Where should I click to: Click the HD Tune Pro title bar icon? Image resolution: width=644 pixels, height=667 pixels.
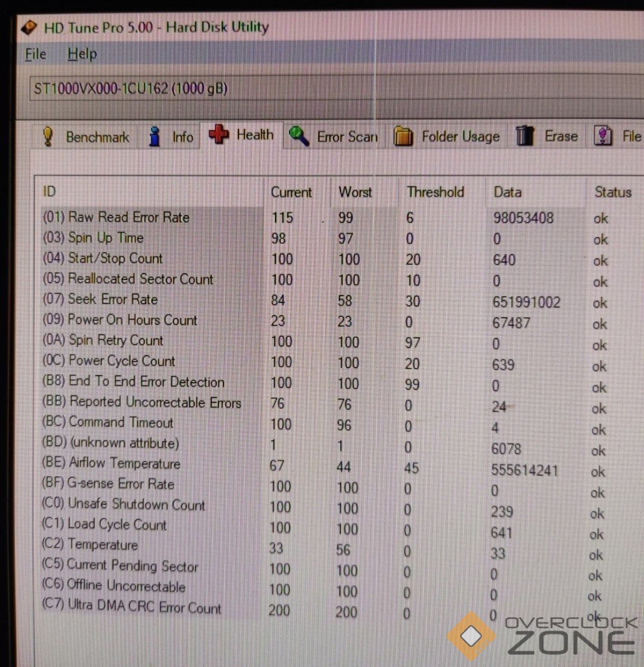click(x=30, y=27)
